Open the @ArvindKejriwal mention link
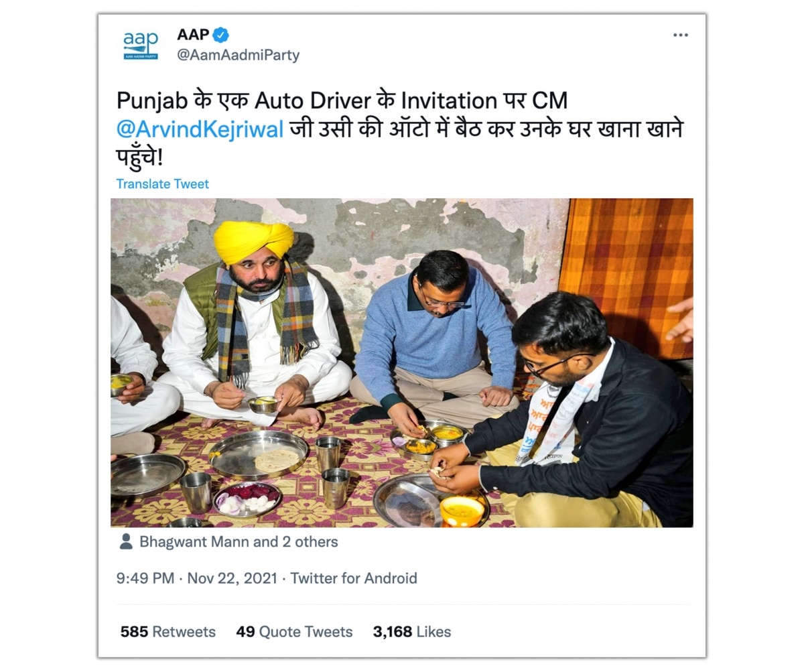 [x=200, y=129]
